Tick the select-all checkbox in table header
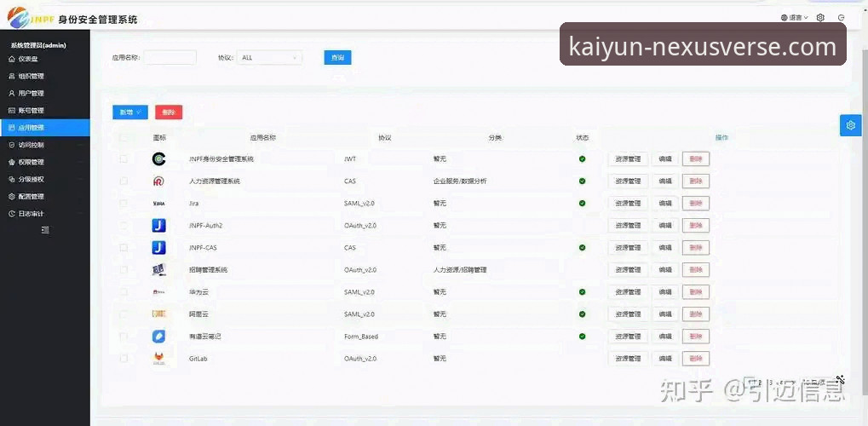 click(x=124, y=137)
